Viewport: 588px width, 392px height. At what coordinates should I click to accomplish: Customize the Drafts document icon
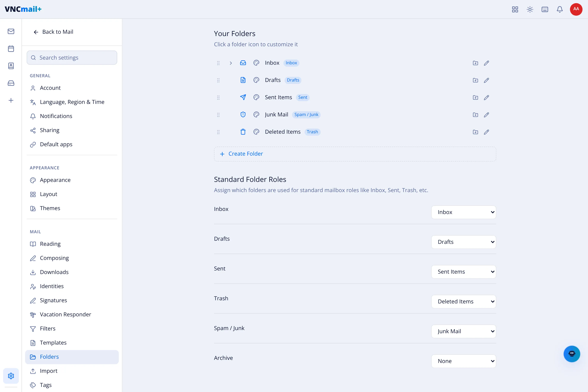243,80
